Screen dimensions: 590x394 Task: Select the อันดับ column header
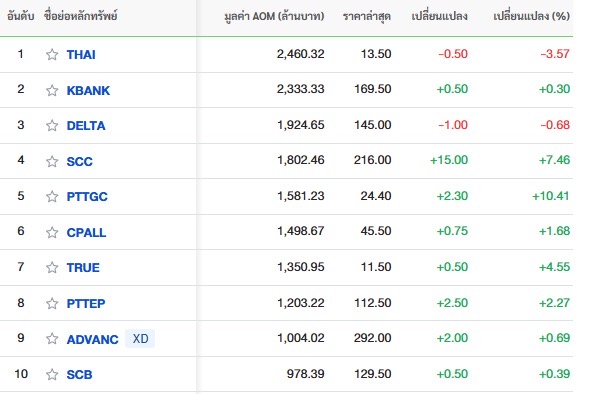(x=21, y=16)
